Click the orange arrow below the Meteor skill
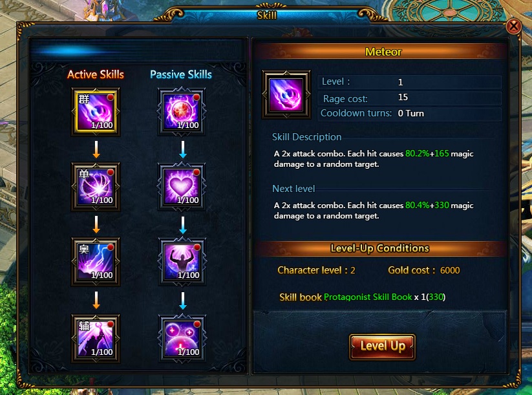 pos(96,149)
